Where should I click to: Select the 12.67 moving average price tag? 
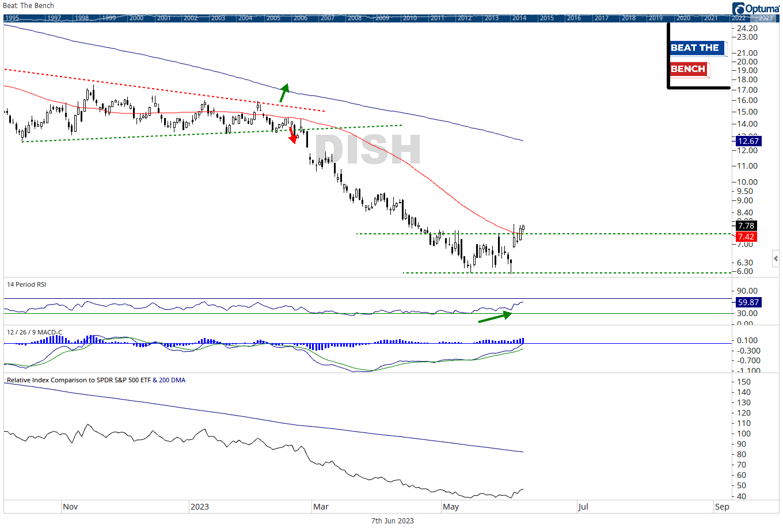(x=748, y=141)
